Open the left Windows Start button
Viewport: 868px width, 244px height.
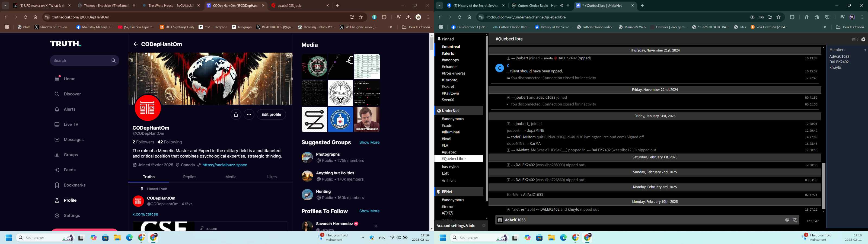[9, 238]
